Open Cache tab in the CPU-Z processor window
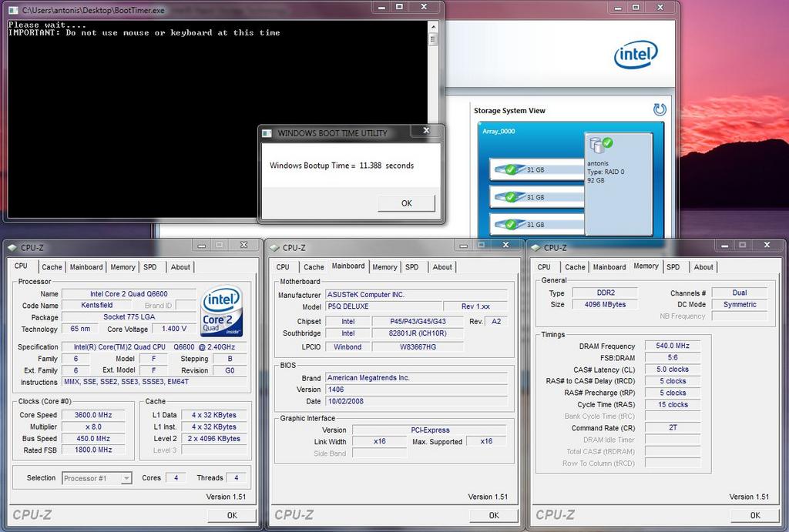 (52, 267)
